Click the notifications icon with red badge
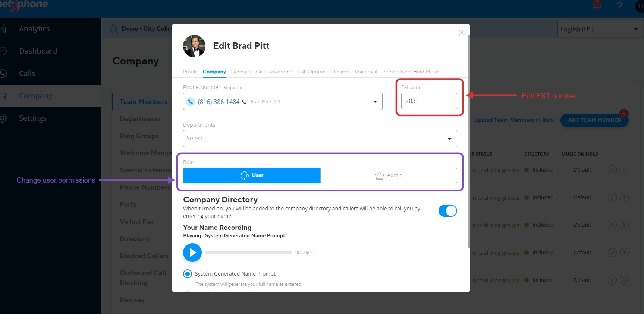This screenshot has width=644, height=314. click(x=597, y=5)
